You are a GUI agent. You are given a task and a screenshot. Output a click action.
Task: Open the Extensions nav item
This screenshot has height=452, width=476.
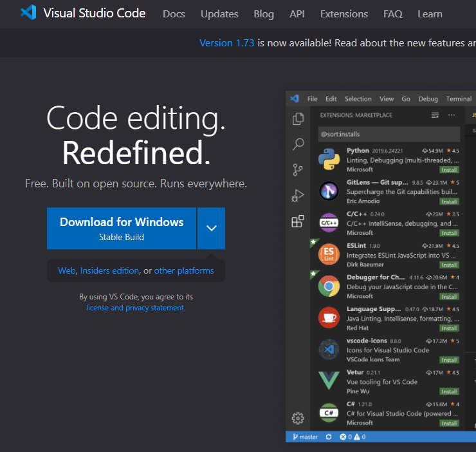pos(344,14)
